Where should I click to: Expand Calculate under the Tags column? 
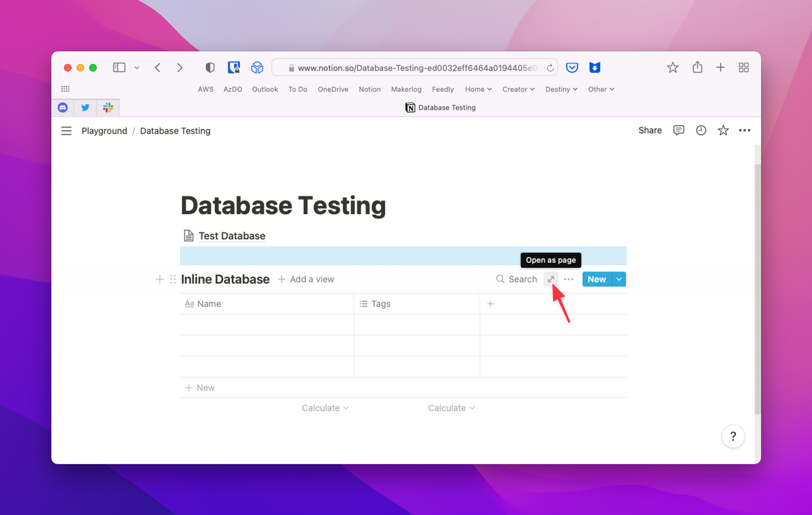click(451, 408)
